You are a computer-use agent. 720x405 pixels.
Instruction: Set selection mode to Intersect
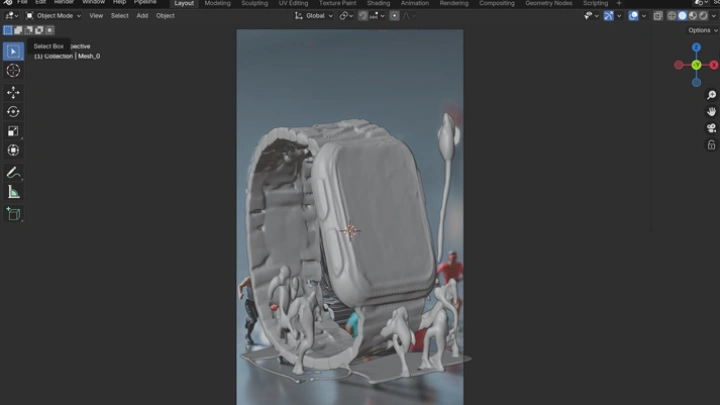click(50, 30)
